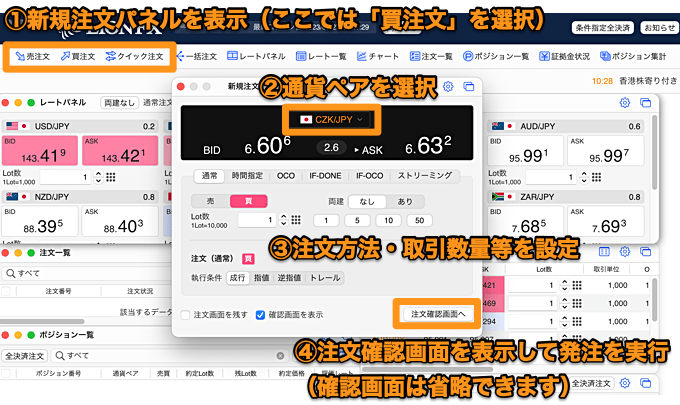Open the レートパネル from toolbar

tap(256, 56)
